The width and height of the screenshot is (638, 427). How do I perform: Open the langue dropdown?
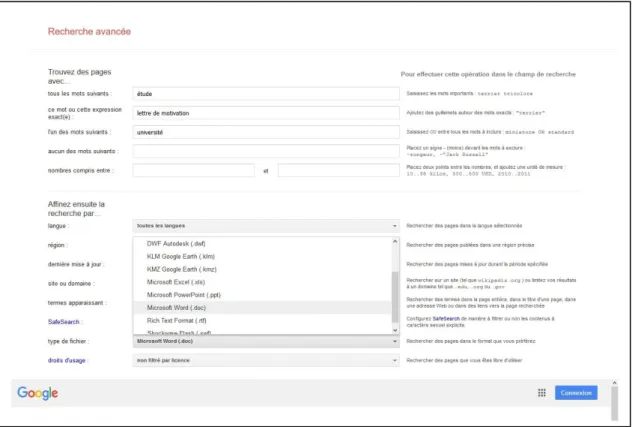point(266,226)
